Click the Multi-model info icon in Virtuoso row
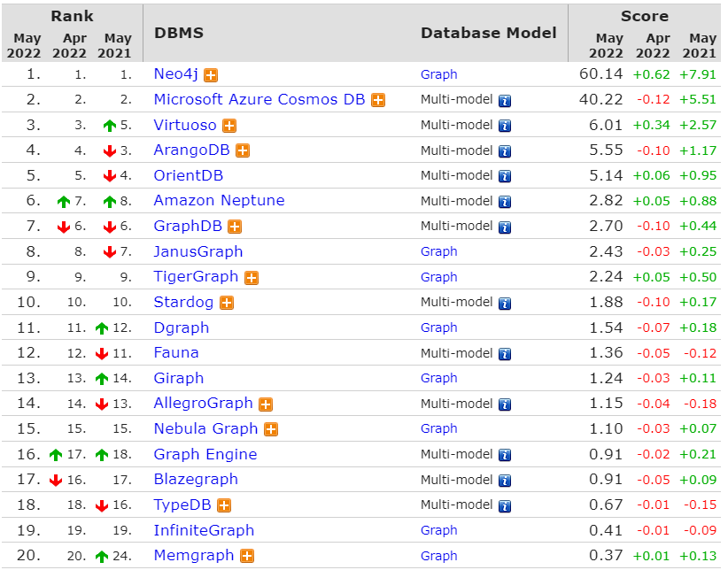The width and height of the screenshot is (728, 570). pyautogui.click(x=505, y=126)
